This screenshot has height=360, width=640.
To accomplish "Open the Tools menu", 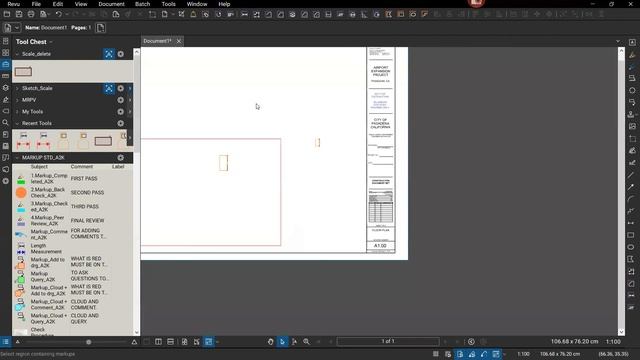I will (169, 4).
